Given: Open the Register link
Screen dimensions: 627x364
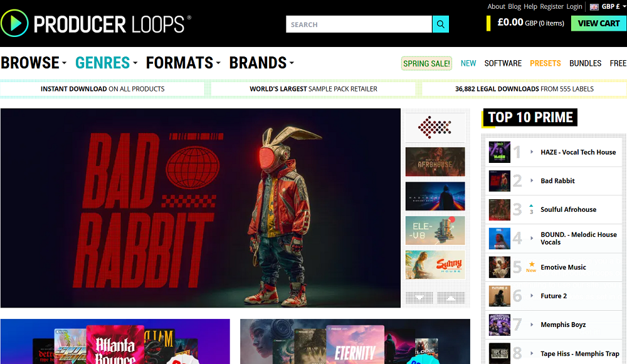Looking at the screenshot, I should (x=551, y=6).
